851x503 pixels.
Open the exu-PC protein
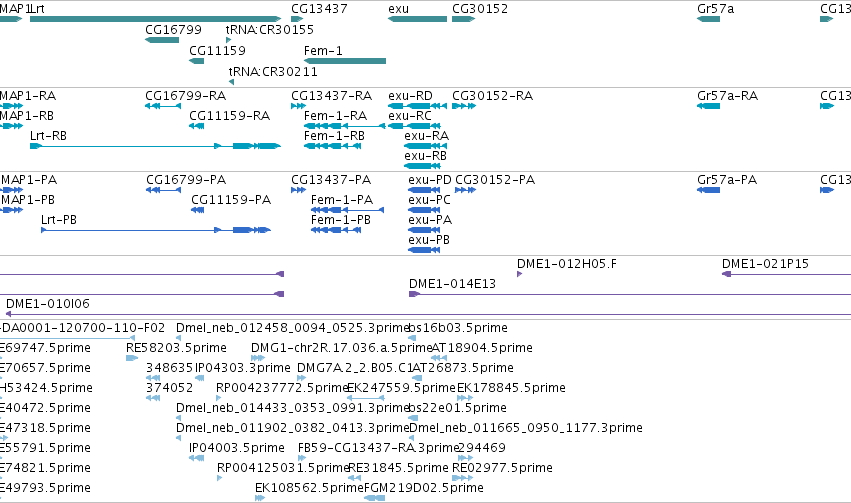click(x=424, y=210)
